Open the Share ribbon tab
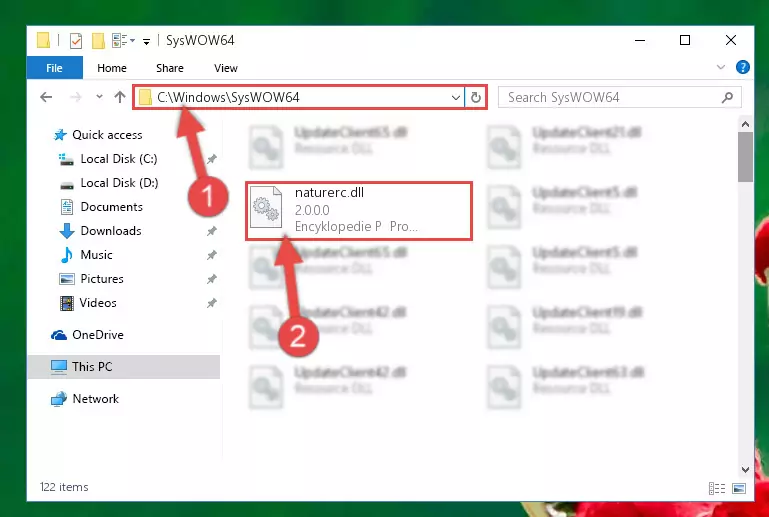The image size is (769, 517). click(170, 68)
